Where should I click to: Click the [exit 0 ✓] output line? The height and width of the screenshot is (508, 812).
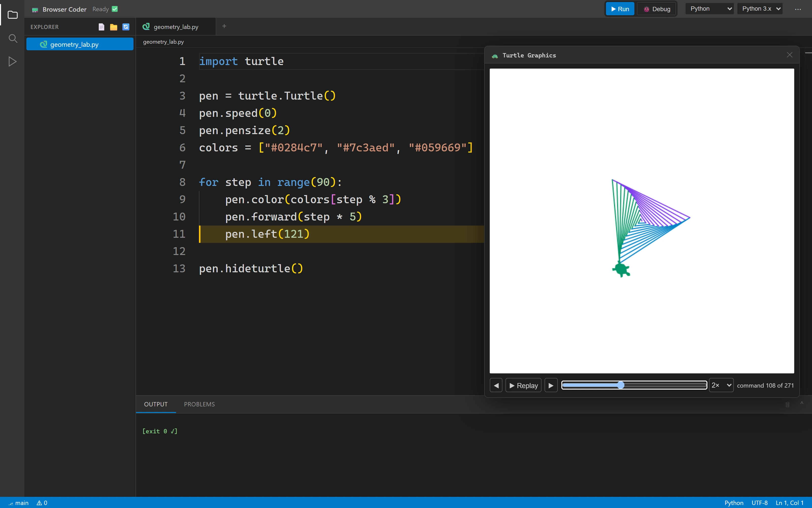(x=160, y=431)
